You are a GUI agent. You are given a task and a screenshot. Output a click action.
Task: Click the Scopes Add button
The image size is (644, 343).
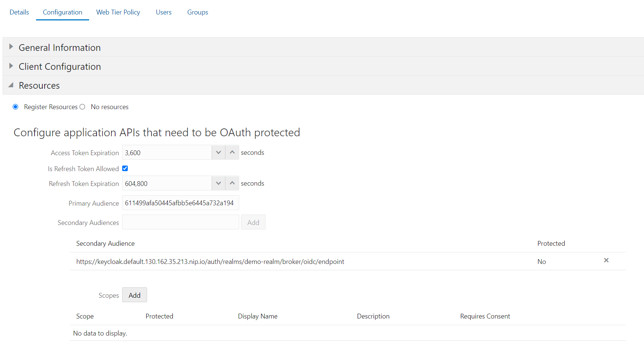134,295
